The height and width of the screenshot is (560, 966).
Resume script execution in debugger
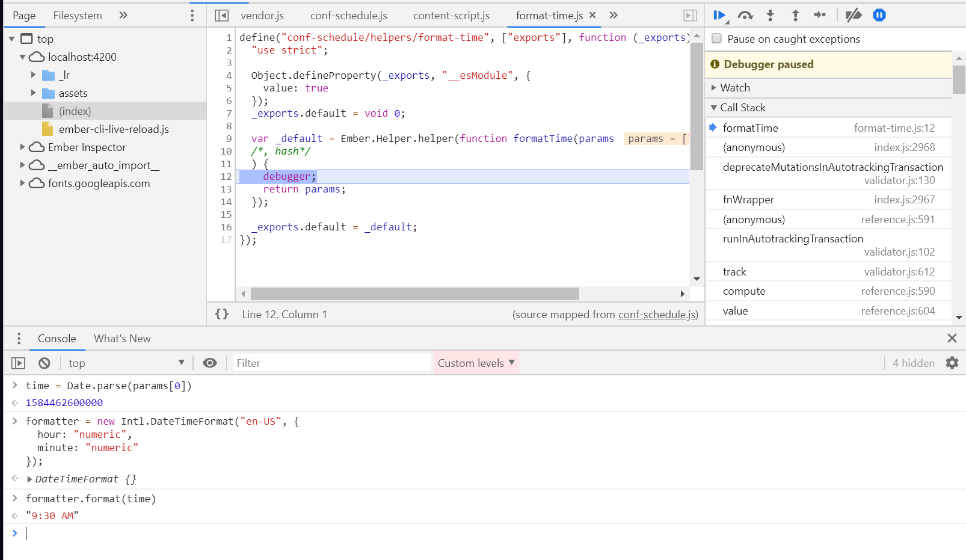[719, 16]
